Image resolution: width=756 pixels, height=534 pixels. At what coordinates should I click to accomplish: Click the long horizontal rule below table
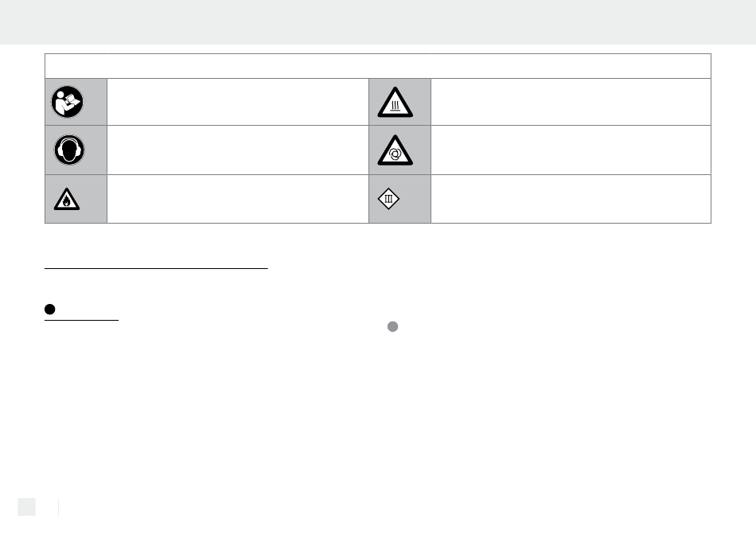click(x=156, y=268)
